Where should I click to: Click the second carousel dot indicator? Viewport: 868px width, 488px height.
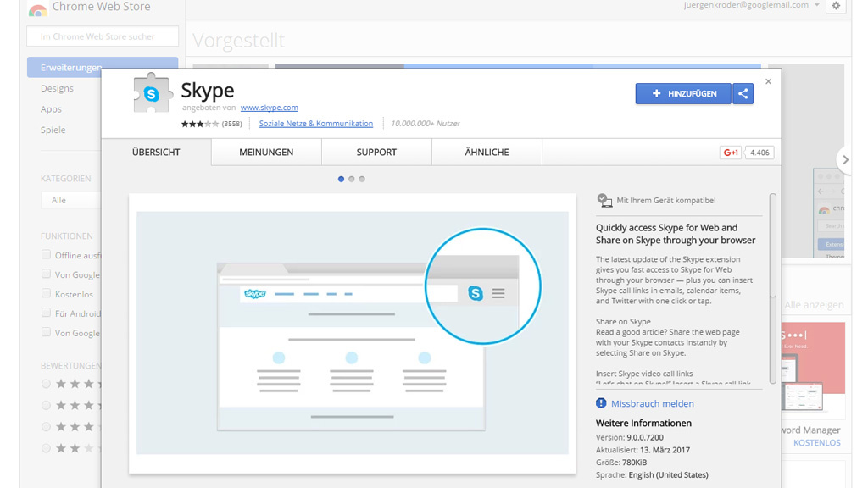point(352,179)
